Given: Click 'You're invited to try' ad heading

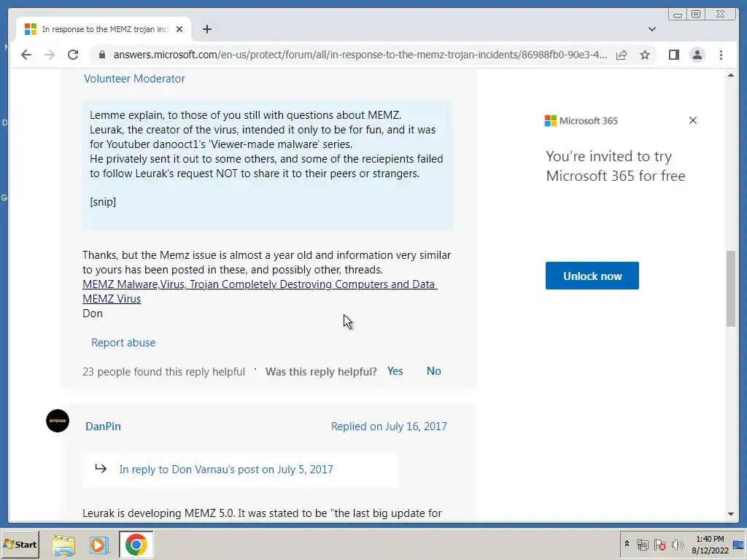Looking at the screenshot, I should coord(608,156).
